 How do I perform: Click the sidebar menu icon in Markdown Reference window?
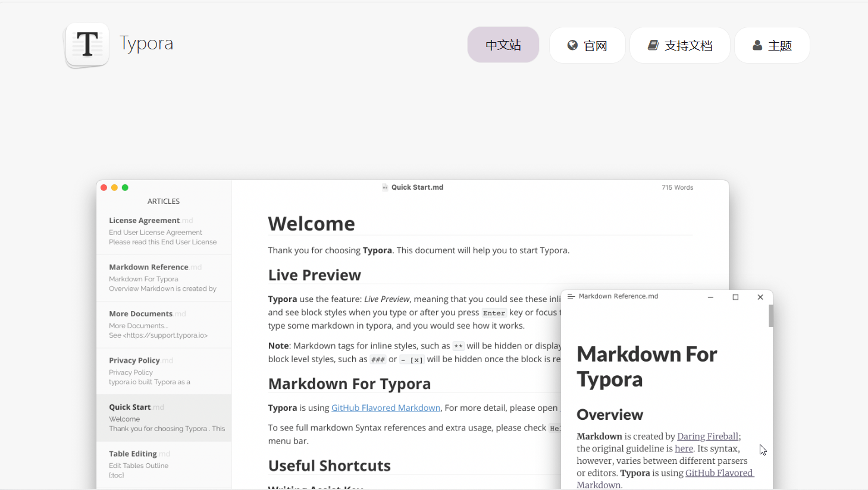tap(571, 297)
